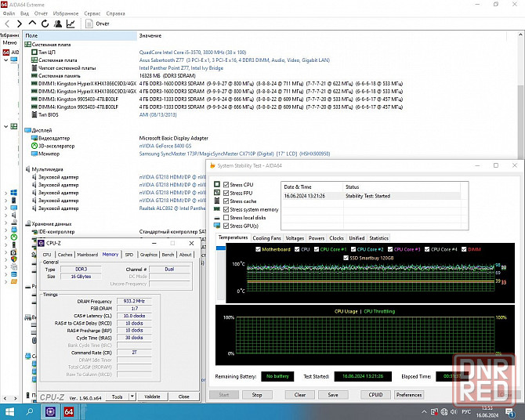Viewport: 525px width, 420px height.
Task: Open the AMI (08/13/2013) BIOS link
Action: pos(157,115)
